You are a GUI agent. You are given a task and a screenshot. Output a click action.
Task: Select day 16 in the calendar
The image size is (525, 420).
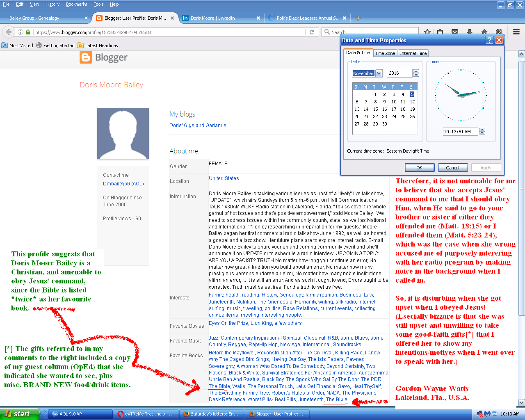[x=384, y=109]
